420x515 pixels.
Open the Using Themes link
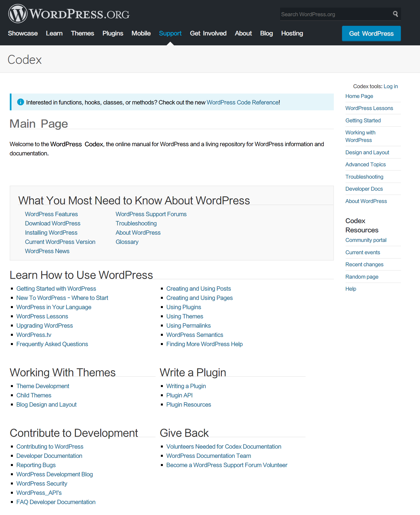pos(185,316)
